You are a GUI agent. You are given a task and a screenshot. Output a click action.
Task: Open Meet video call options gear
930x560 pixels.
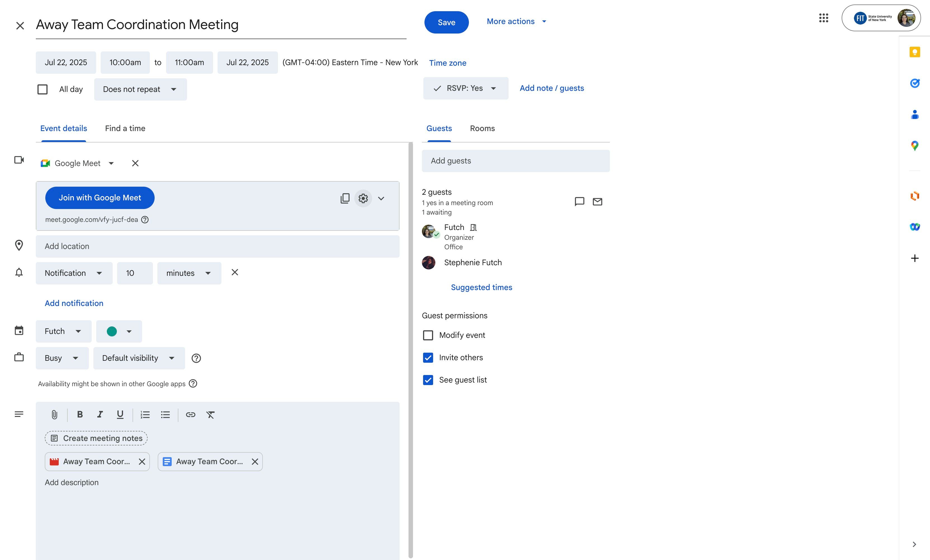[363, 198]
